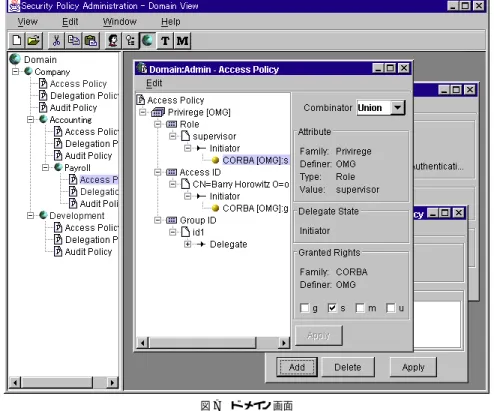Viewport: 494px width, 411px height.
Task: Click the user portrait toolbar icon
Action: click(113, 41)
